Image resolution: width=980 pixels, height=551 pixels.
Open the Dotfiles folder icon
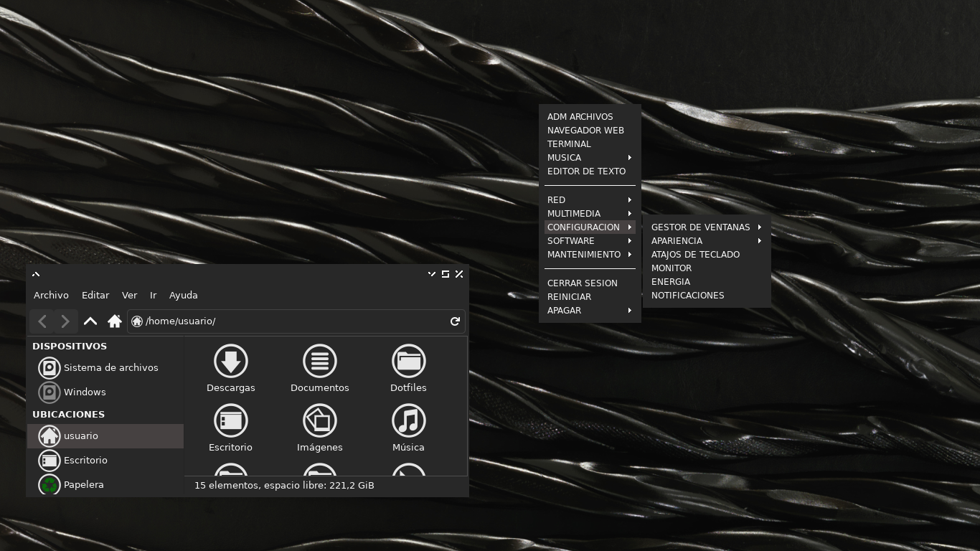point(409,361)
